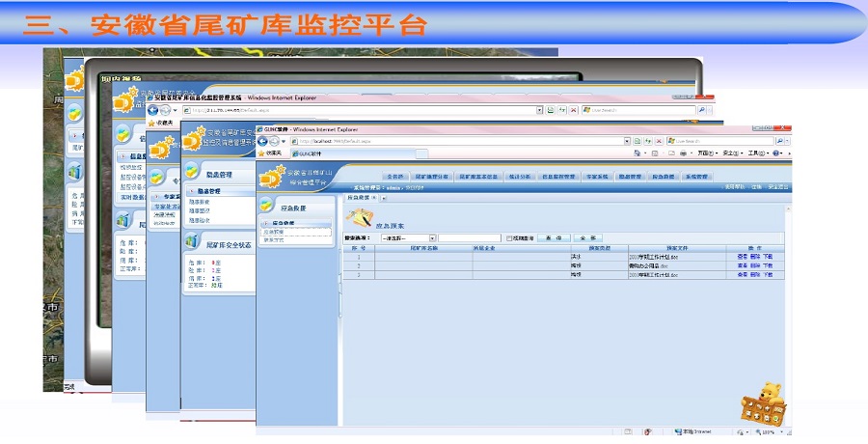868x444 pixels.
Task: Click the Print icon in the GUNC软件 command bar
Action: point(683,153)
